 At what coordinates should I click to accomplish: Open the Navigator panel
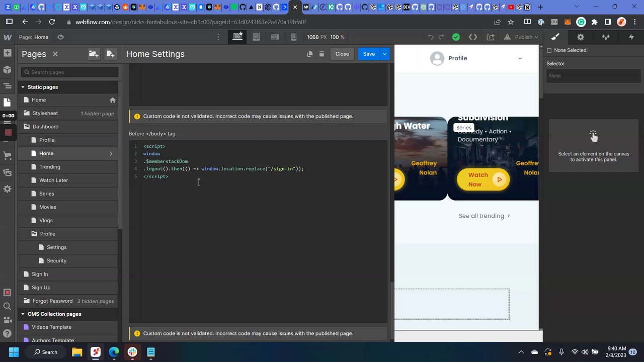(x=7, y=86)
